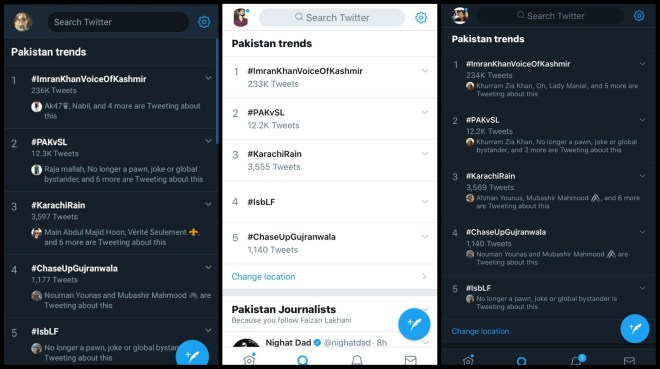Open #PAKvSL trend in middle panel

pos(266,112)
